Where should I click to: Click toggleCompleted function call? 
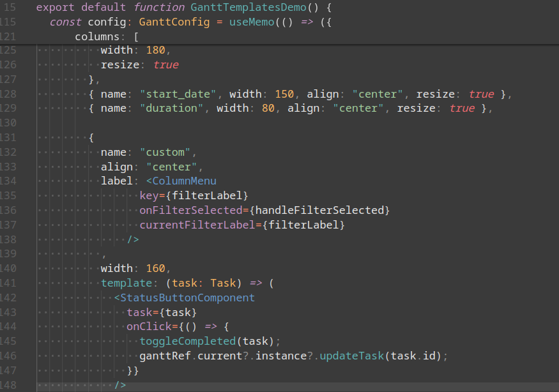188,341
